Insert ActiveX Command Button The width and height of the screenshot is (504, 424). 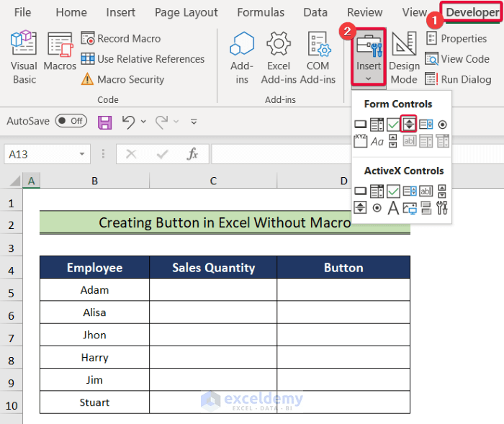[360, 191]
